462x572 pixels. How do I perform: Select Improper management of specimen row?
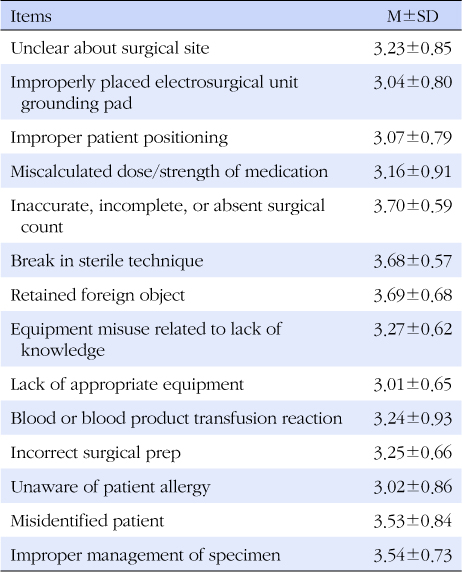(x=231, y=554)
